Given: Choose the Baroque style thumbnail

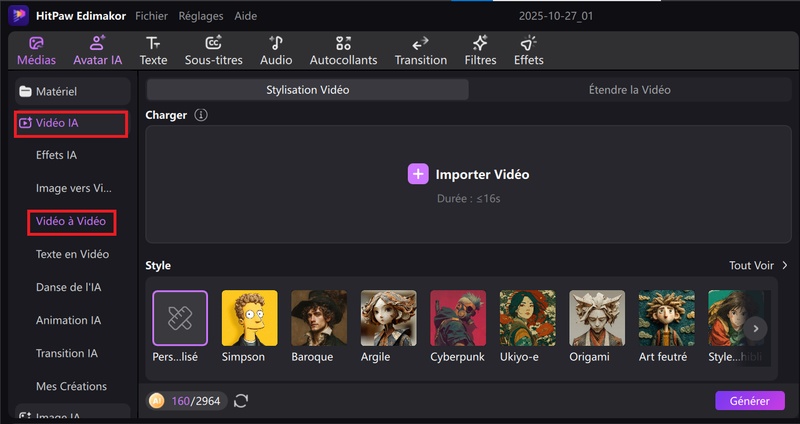Looking at the screenshot, I should (319, 318).
